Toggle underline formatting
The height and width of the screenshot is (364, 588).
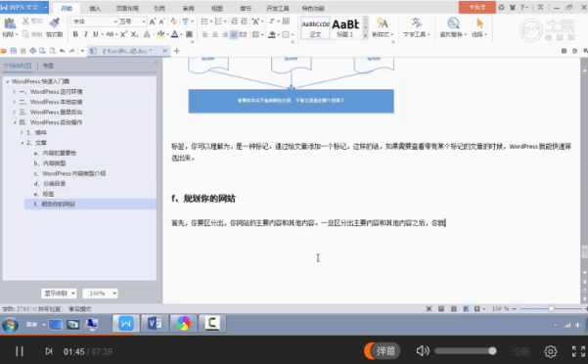coord(96,34)
